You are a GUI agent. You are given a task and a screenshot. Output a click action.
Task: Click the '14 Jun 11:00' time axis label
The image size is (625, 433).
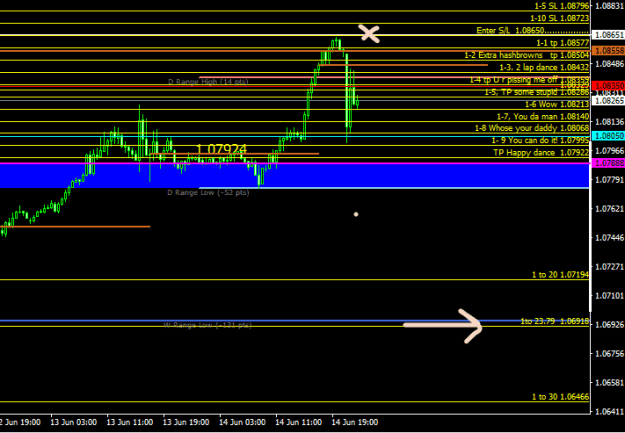[x=299, y=422]
